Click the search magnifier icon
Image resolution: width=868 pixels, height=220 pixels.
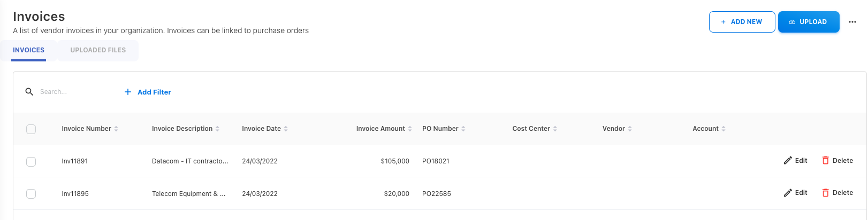[29, 92]
